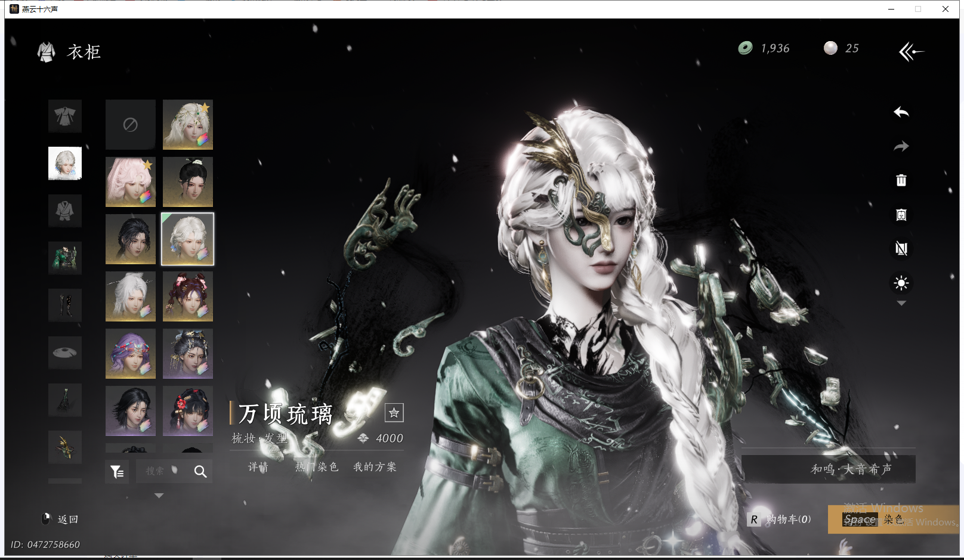Viewport: 964px width, 560px height.
Task: Toggle the slashed hide-display icon
Action: pos(901,249)
